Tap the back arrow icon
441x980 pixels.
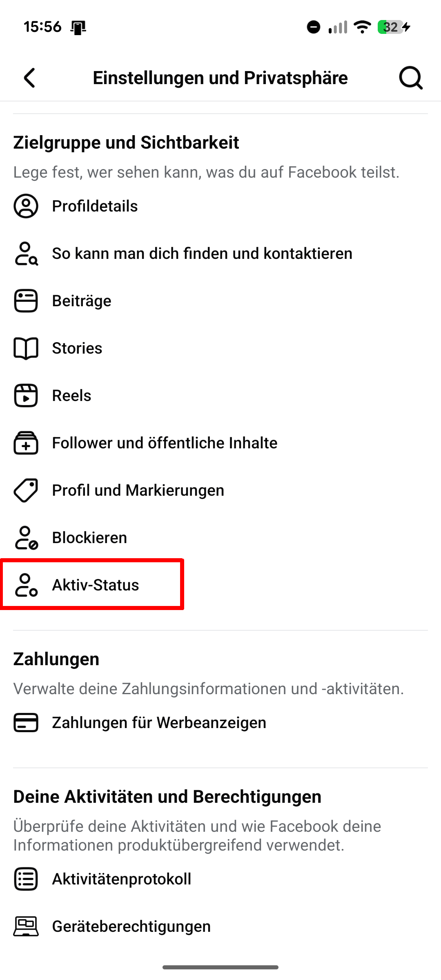click(30, 78)
